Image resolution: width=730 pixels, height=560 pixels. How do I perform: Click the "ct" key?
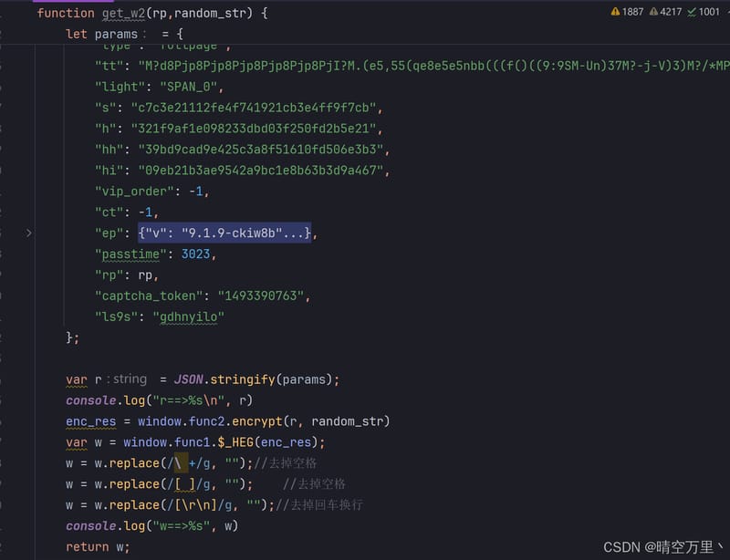pos(109,213)
